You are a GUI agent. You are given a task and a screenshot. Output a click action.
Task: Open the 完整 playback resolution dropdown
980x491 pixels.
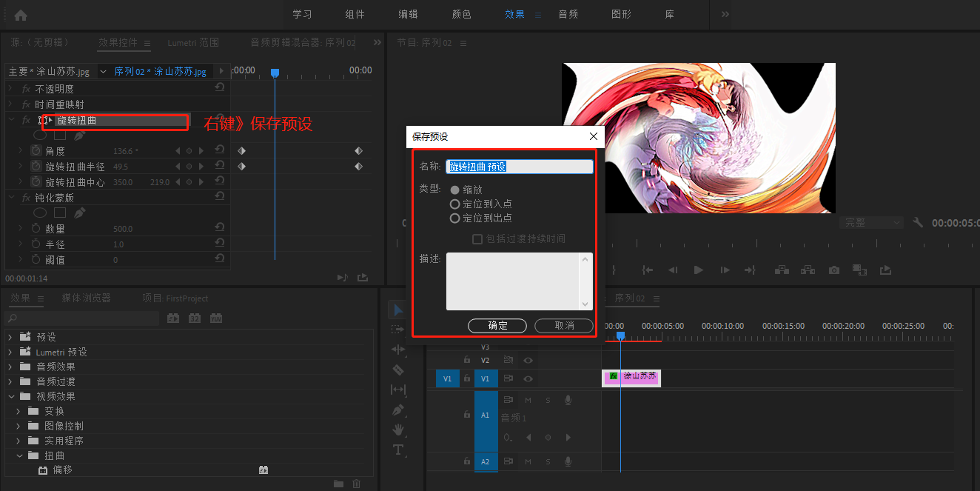pos(872,222)
